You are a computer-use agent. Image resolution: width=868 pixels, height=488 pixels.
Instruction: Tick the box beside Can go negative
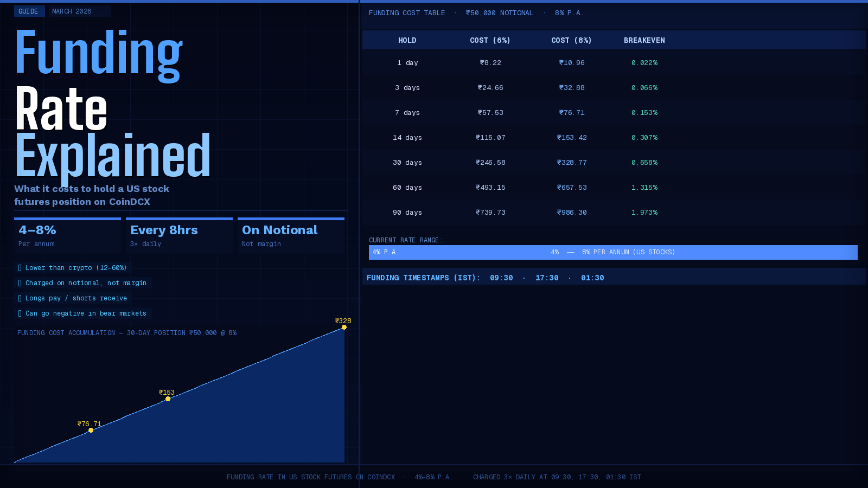[20, 313]
